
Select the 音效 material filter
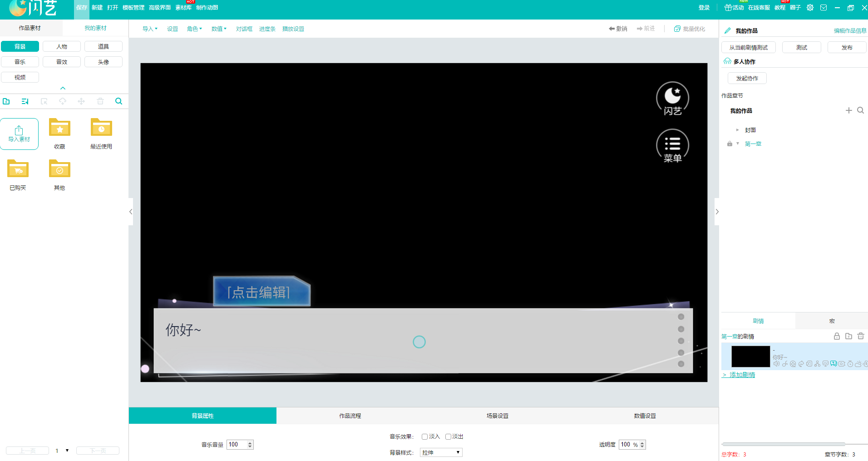tap(62, 62)
